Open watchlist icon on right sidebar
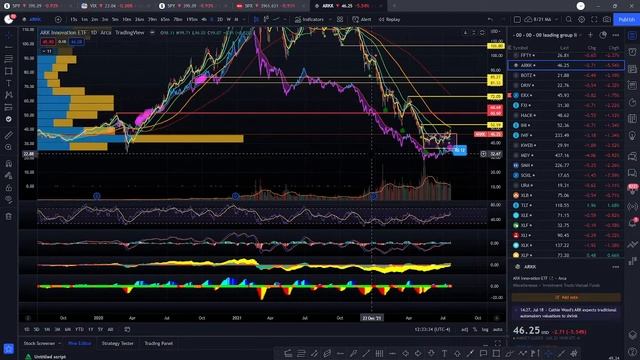Screen dimensions: 640x360 (x=632, y=36)
